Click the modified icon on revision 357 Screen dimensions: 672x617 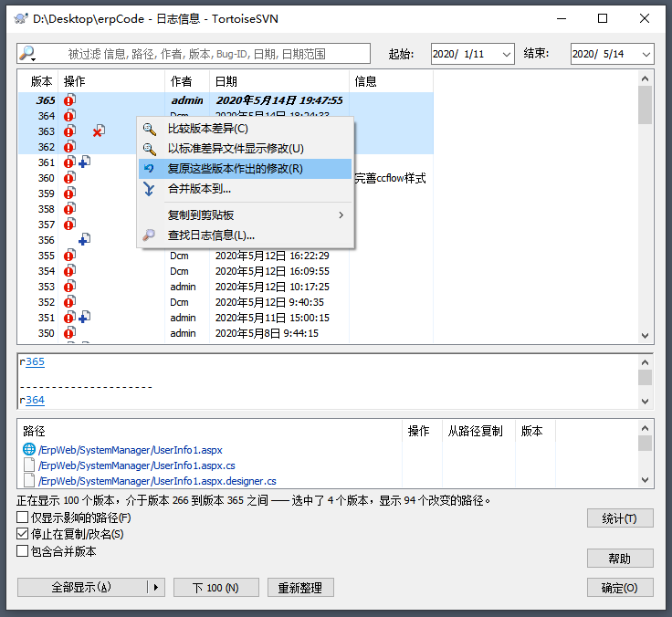click(70, 225)
